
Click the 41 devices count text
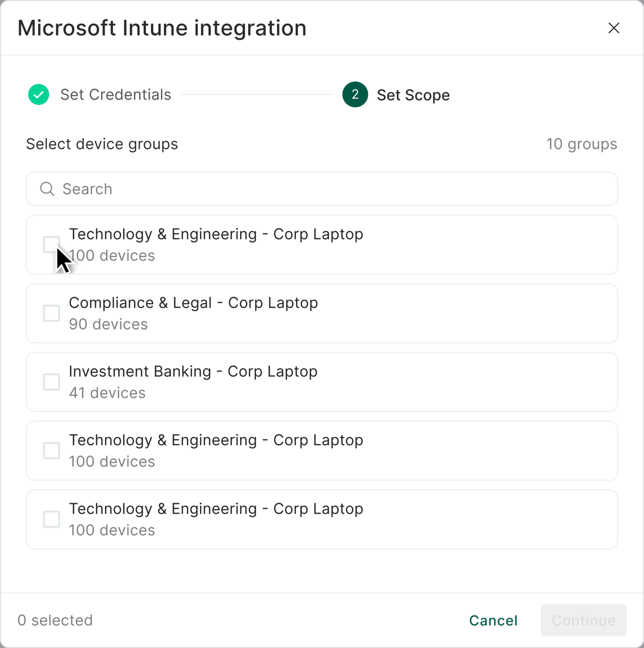107,393
